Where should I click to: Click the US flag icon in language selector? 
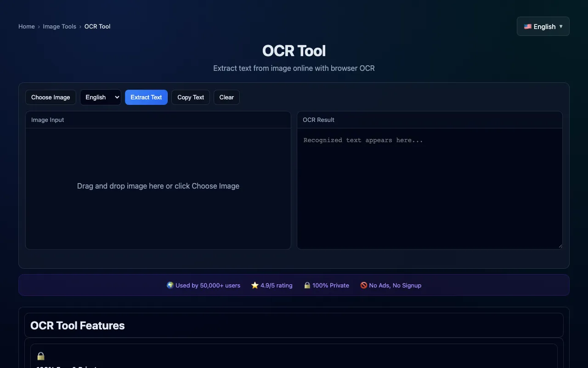tap(528, 27)
